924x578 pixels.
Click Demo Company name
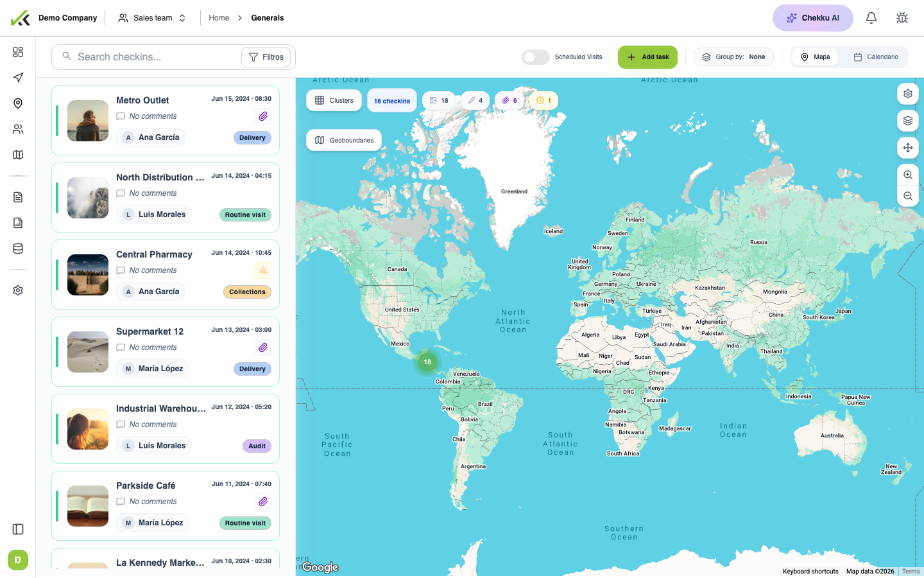coord(67,18)
